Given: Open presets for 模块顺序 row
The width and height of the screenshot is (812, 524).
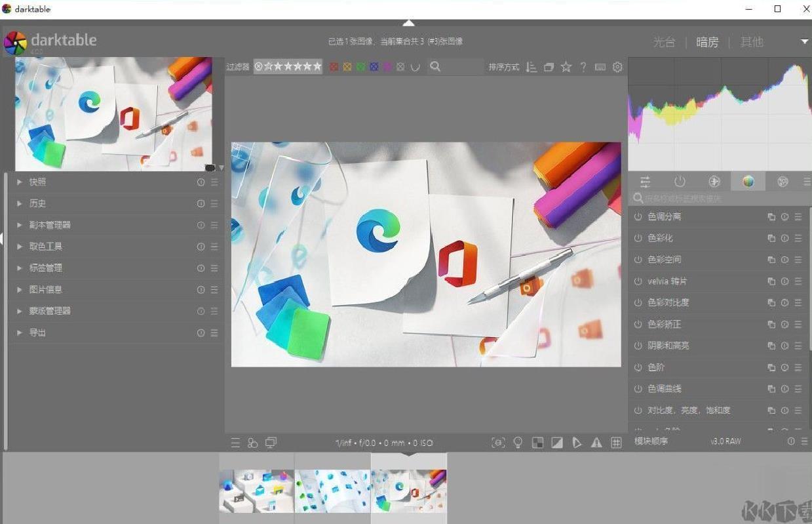Looking at the screenshot, I should click(804, 441).
